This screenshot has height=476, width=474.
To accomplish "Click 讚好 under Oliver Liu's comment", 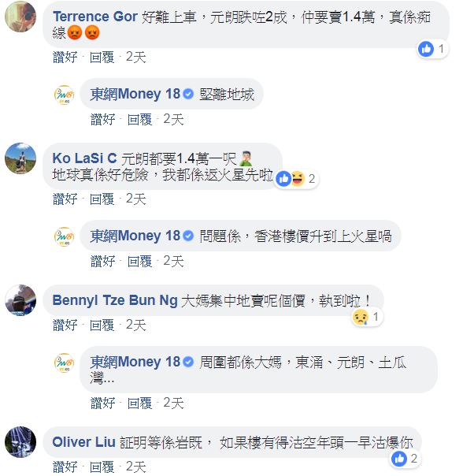I will tap(65, 467).
